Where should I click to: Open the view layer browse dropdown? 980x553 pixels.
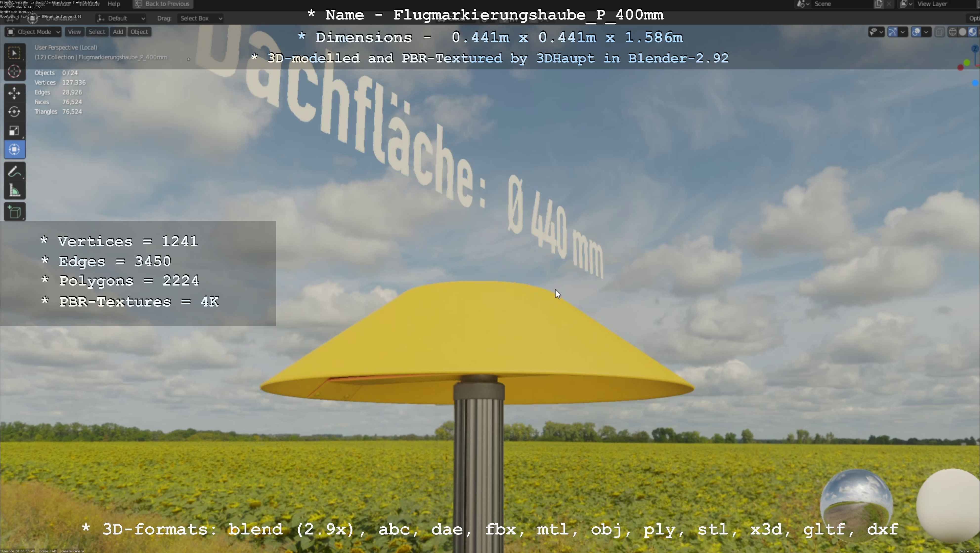coord(906,4)
